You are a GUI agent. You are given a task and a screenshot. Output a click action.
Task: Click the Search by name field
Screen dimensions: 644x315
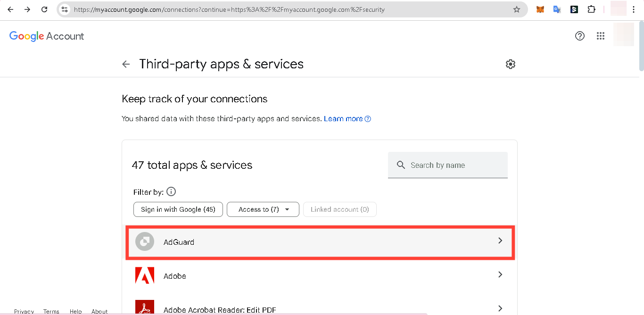(x=448, y=165)
